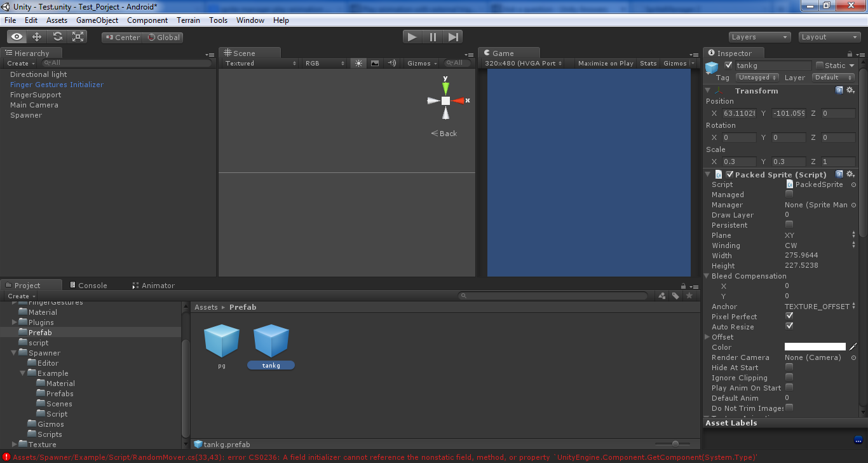Image resolution: width=868 pixels, height=463 pixels.
Task: Collapse the Bleed Compensation section
Action: 707,276
